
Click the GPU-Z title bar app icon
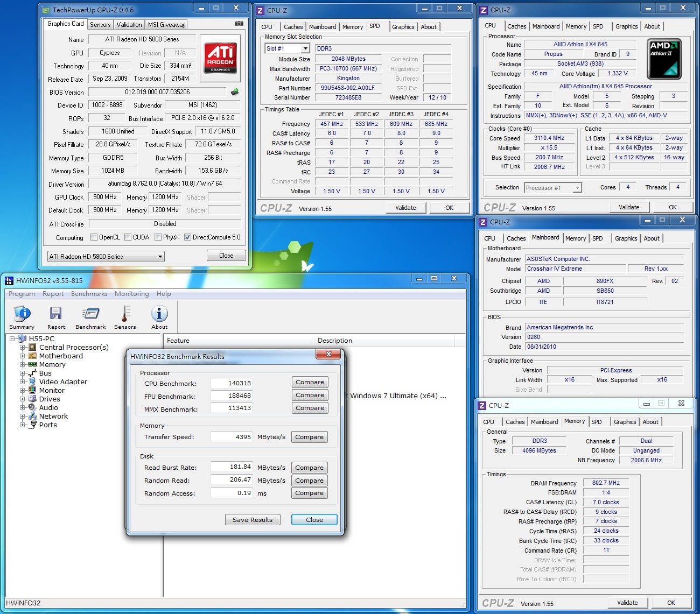point(46,10)
